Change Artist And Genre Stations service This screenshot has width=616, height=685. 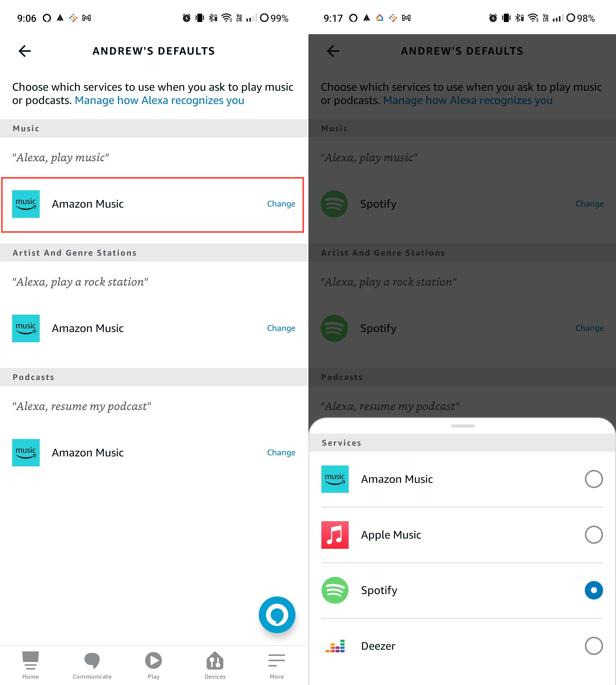click(281, 328)
